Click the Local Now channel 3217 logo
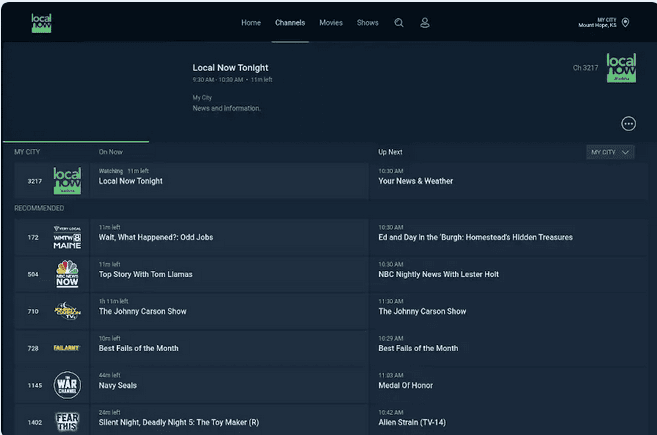Viewport: 657px width, 435px height. click(67, 181)
